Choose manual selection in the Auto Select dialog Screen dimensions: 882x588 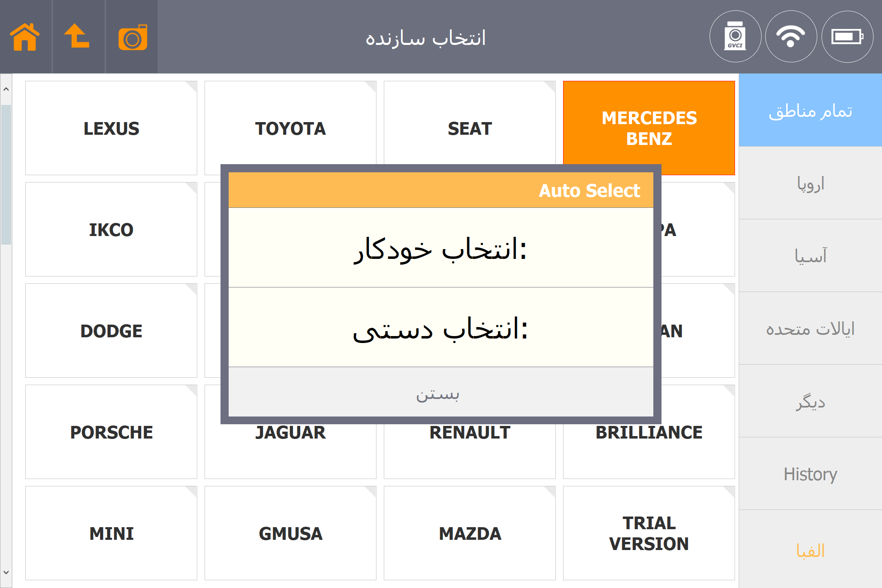[441, 327]
